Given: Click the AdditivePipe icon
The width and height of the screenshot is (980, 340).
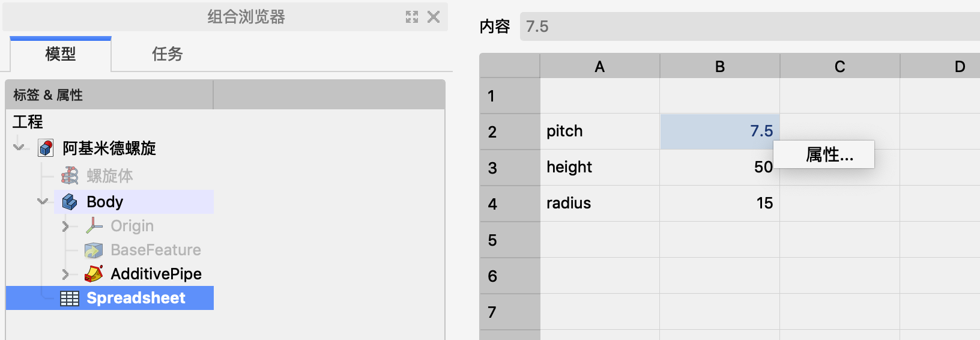Looking at the screenshot, I should [94, 274].
